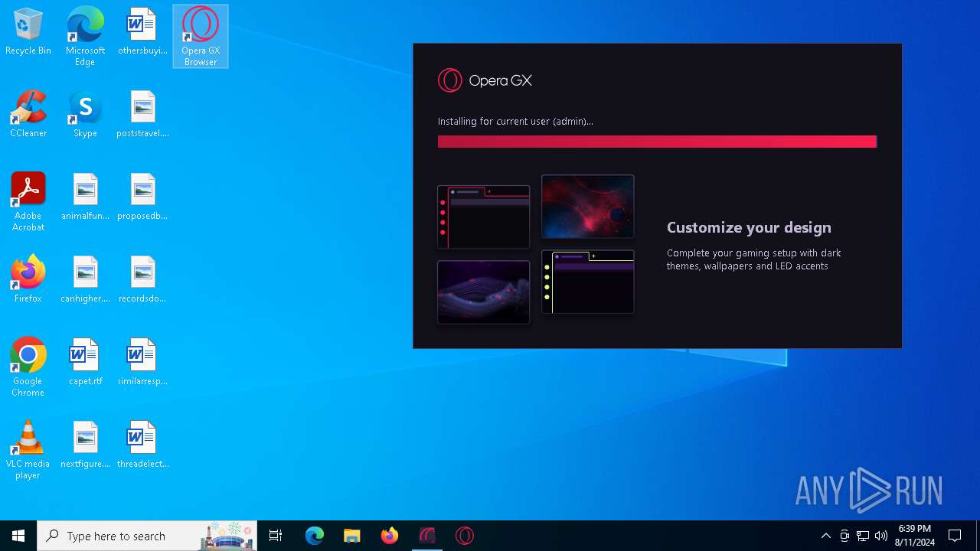Image resolution: width=980 pixels, height=551 pixels.
Task: Open network status in system tray
Action: tap(863, 536)
